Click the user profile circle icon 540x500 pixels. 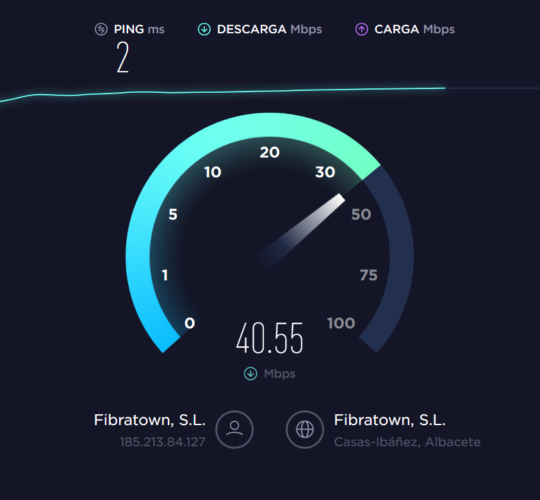tap(235, 429)
